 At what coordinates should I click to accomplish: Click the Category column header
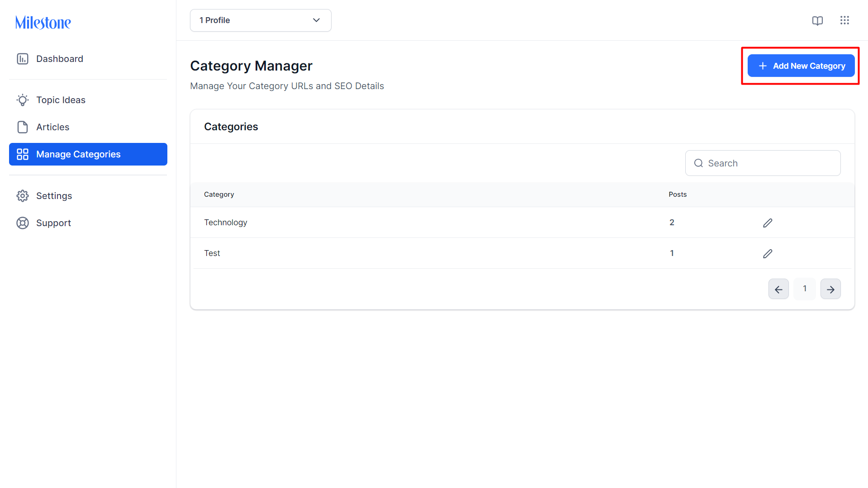(x=219, y=194)
